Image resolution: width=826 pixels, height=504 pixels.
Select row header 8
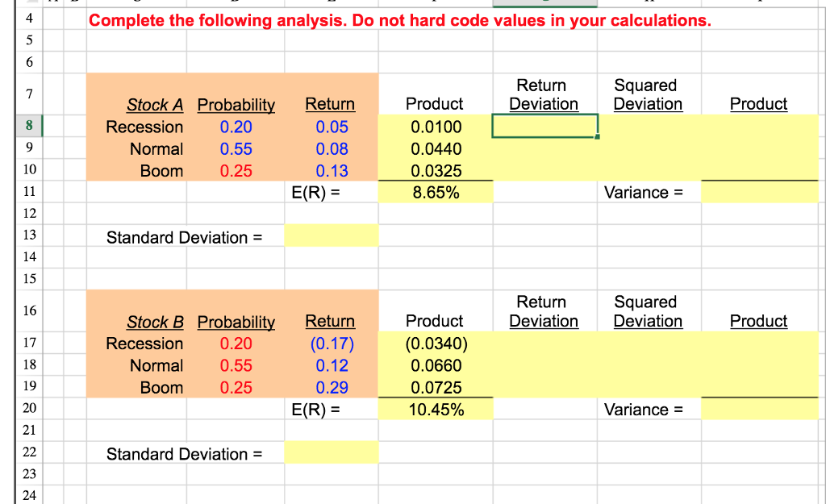28,127
